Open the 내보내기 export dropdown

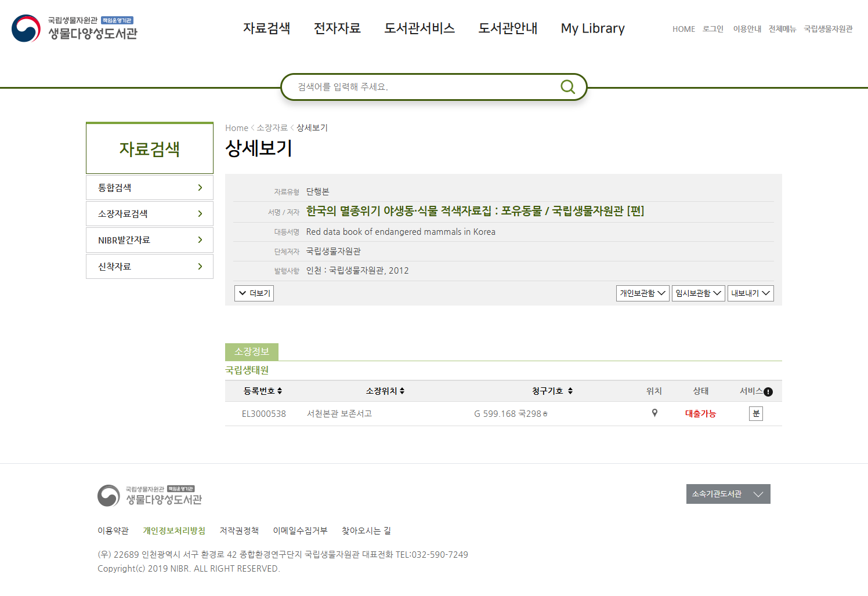(750, 293)
